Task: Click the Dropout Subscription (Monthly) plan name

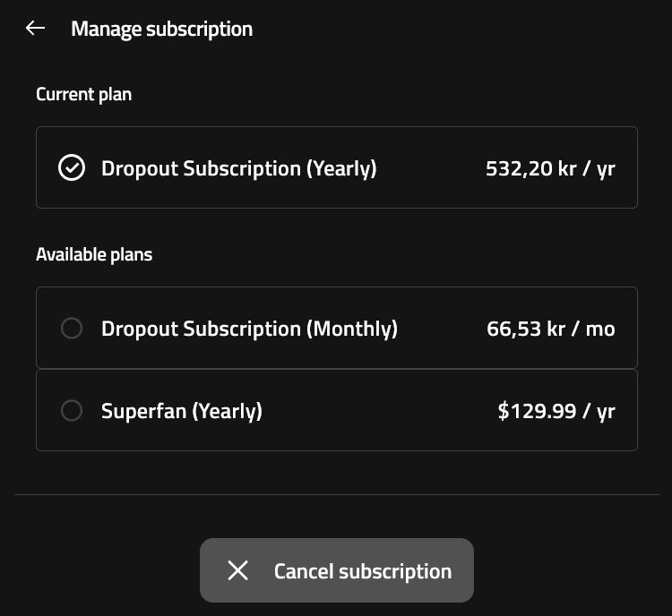Action: (x=249, y=329)
